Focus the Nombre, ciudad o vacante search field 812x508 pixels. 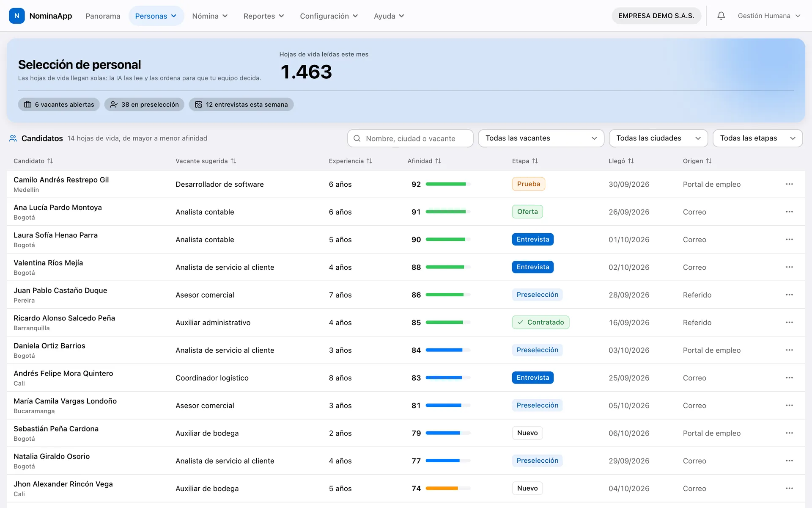[x=410, y=138]
